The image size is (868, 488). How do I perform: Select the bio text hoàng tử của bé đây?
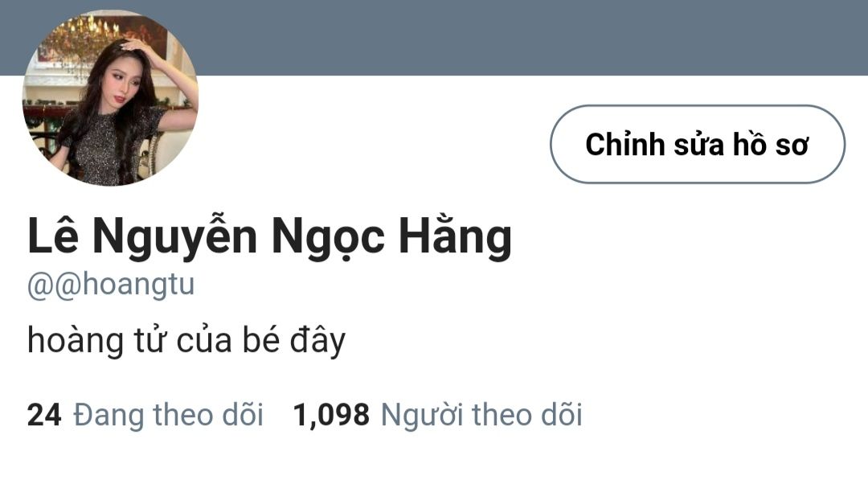click(x=186, y=339)
